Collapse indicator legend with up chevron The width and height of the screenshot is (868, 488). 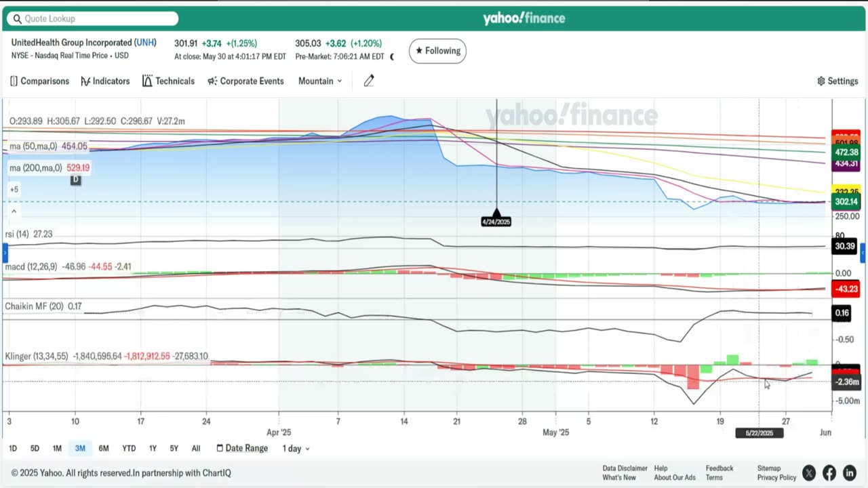pyautogui.click(x=14, y=212)
